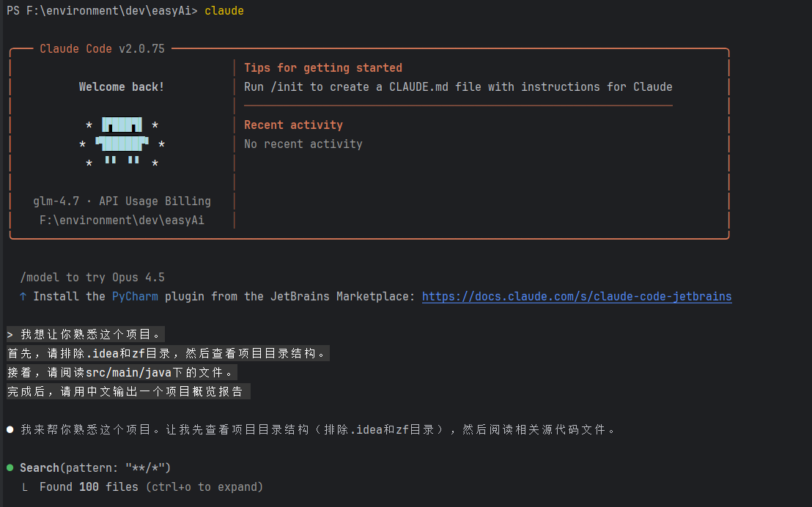Click the glm-4.7 API Usage Billing text
Screen dimensions: 812x507
[x=122, y=201]
